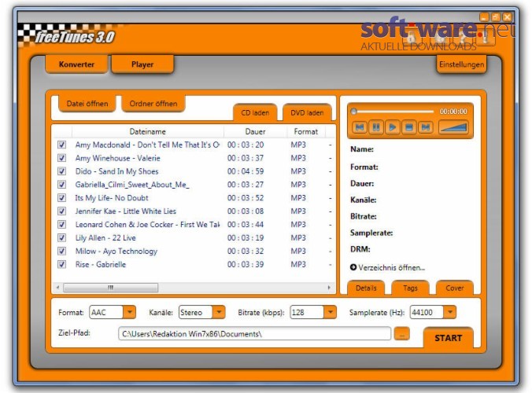The image size is (532, 393).
Task: Click the previous track playback icon
Action: pos(360,127)
